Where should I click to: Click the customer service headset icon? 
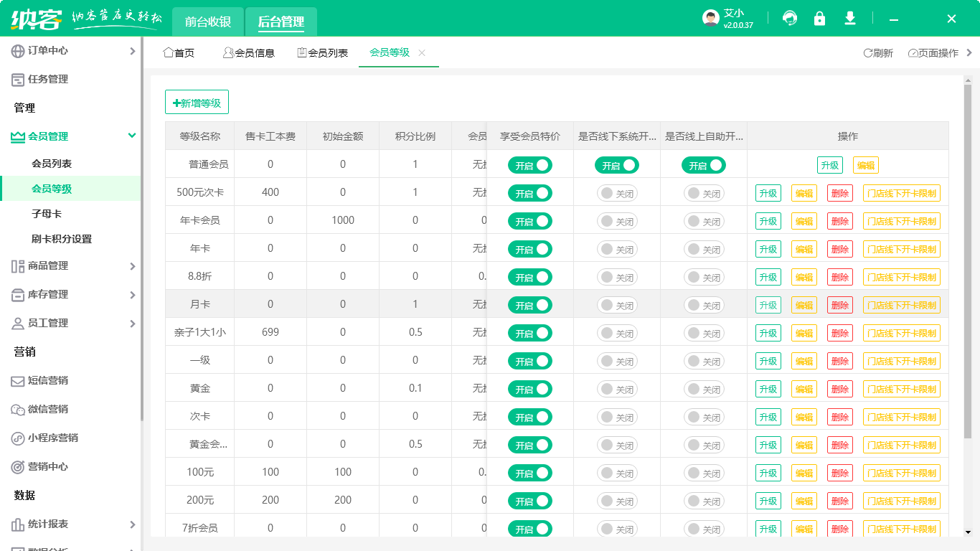click(790, 19)
